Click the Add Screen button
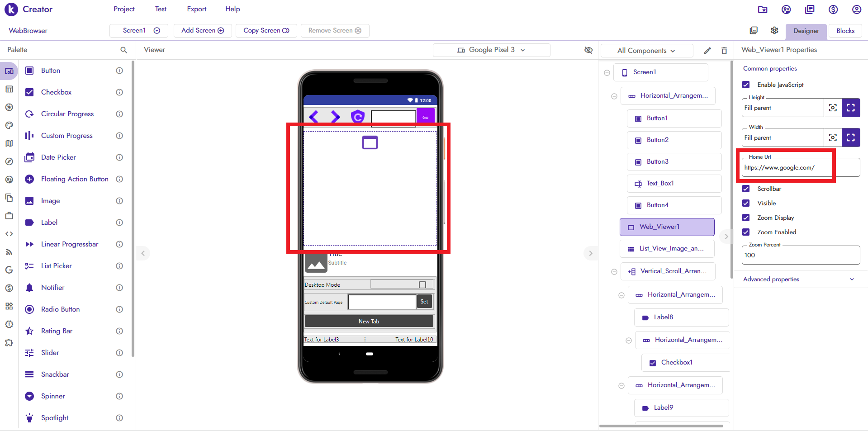Image resolution: width=868 pixels, height=431 pixels. pyautogui.click(x=202, y=30)
